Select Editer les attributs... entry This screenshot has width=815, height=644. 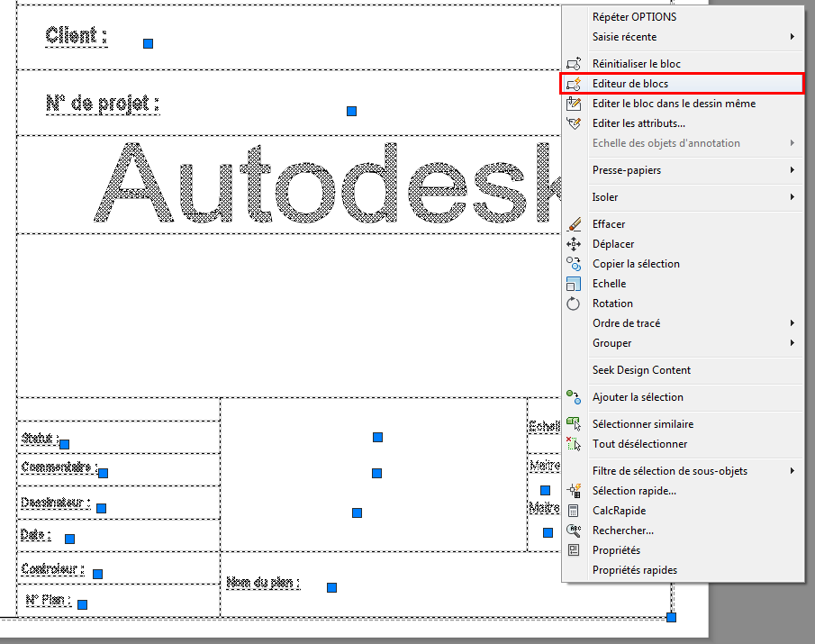point(683,123)
